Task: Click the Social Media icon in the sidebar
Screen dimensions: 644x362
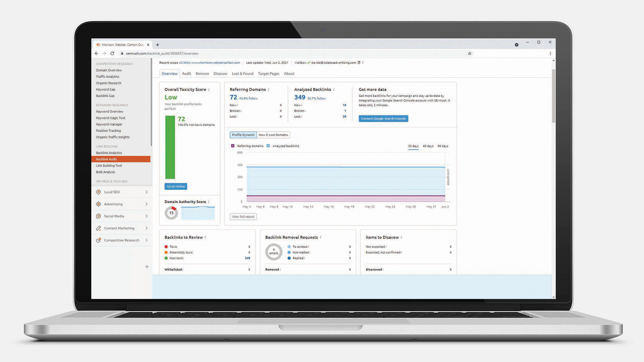Action: [x=98, y=216]
